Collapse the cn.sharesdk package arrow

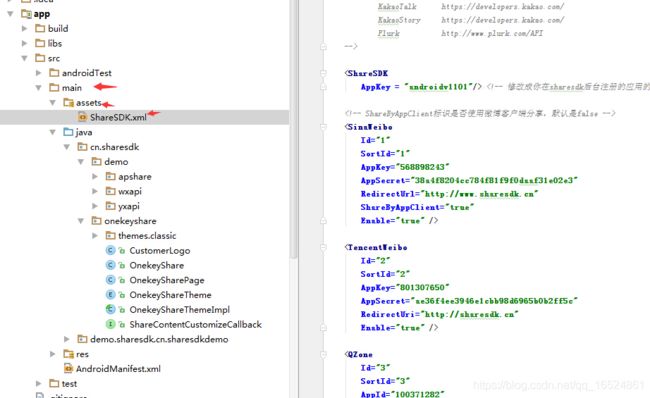click(x=67, y=147)
